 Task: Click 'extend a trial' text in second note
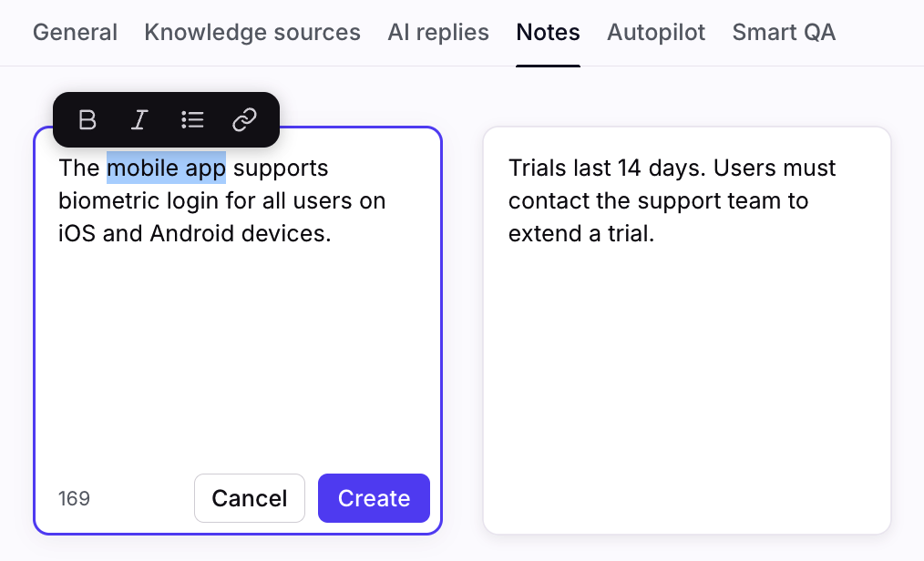(581, 234)
